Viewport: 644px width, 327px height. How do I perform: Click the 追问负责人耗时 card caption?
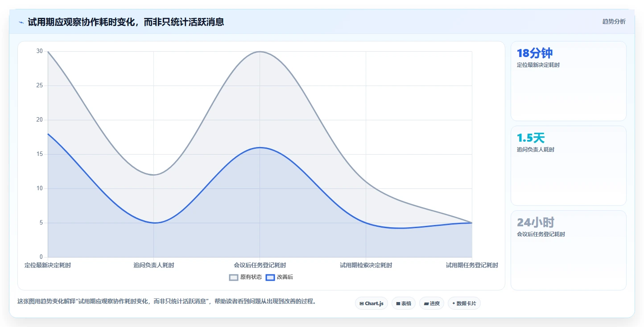coord(536,150)
